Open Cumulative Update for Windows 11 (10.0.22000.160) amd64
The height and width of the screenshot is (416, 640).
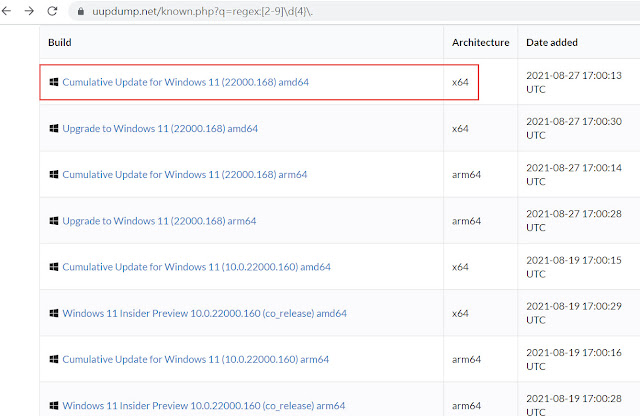pyautogui.click(x=196, y=267)
